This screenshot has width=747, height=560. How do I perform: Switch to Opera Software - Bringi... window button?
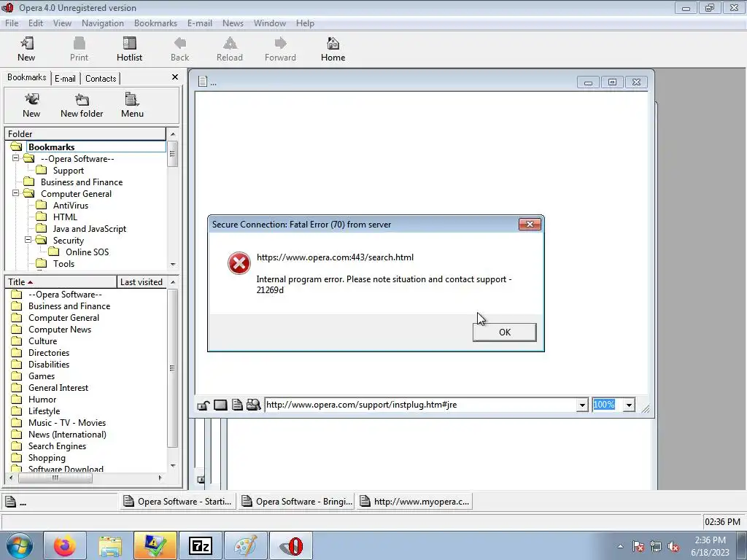(x=297, y=502)
